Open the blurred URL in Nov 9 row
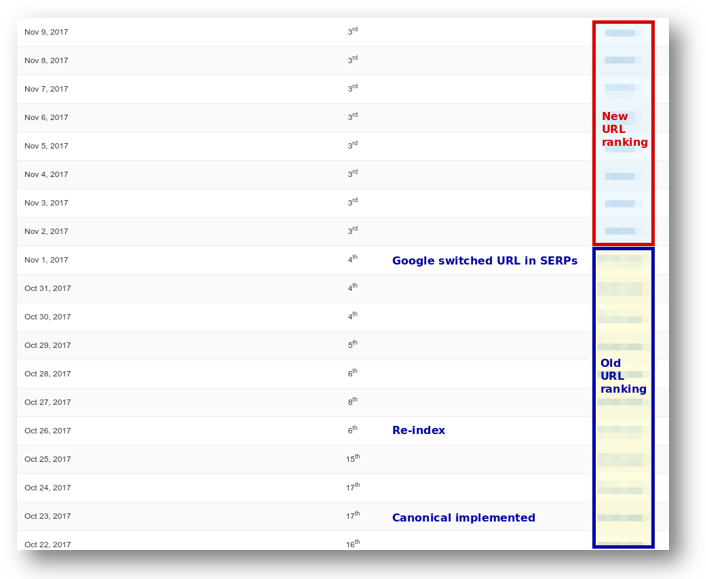 coord(620,33)
